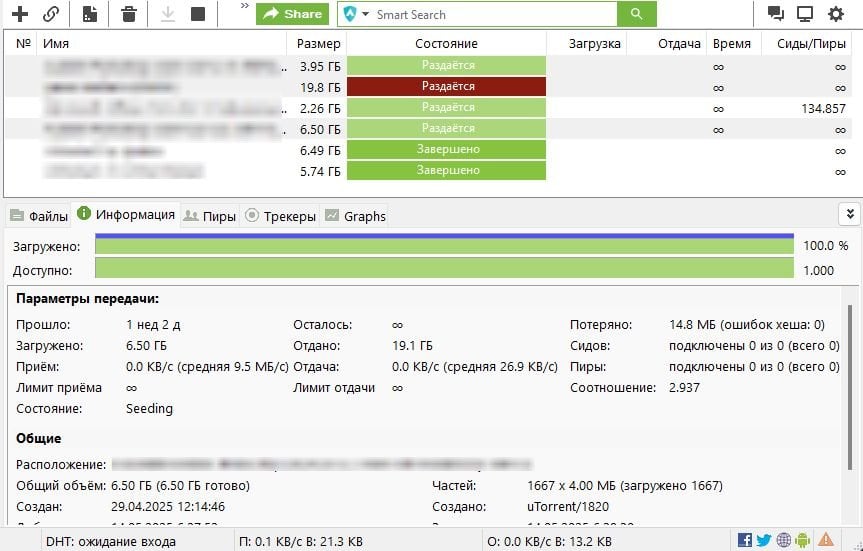This screenshot has height=551, width=863.
Task: Select the dark red Раздаётся status bar
Action: [x=446, y=86]
